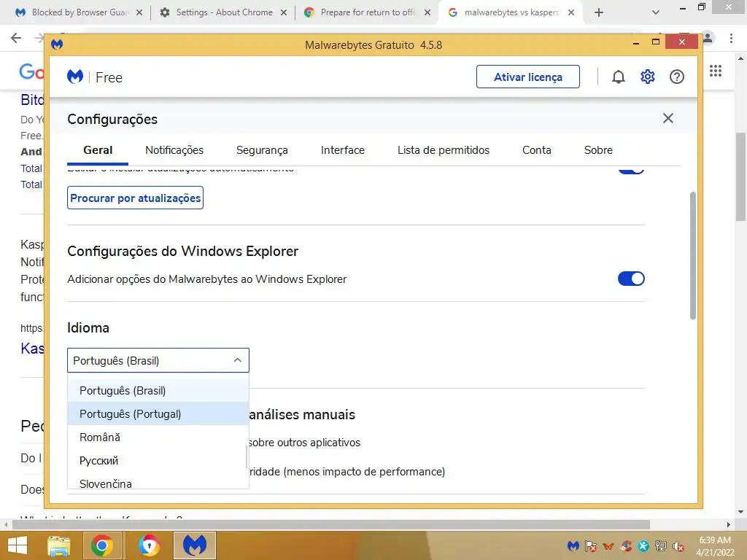The width and height of the screenshot is (747, 560).
Task: Click Chrome horizontal scrollbar at bottom
Action: click(330, 524)
